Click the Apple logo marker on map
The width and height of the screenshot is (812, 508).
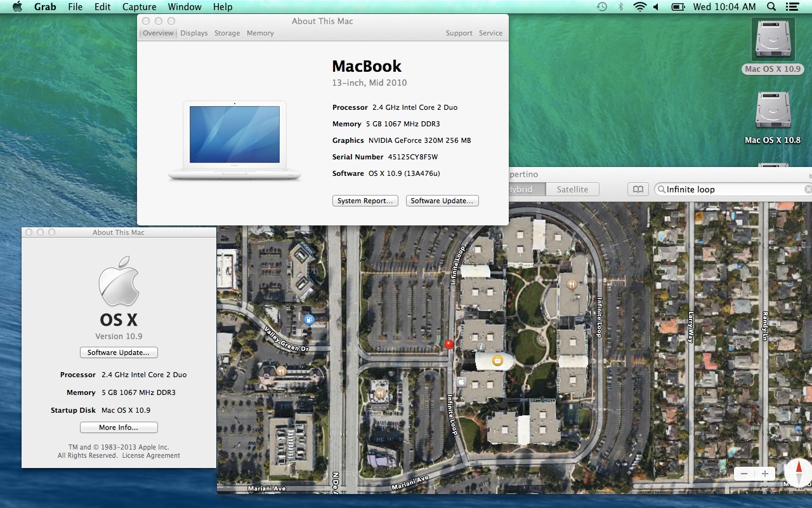(x=461, y=382)
